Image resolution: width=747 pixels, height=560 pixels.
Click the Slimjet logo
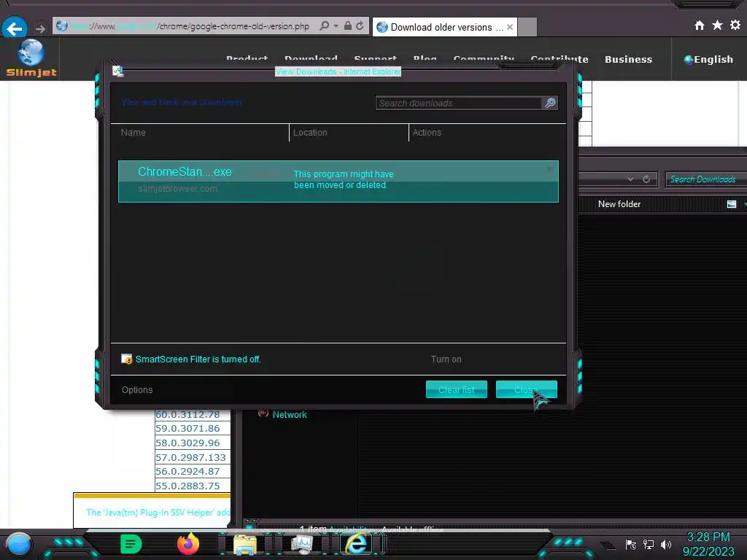pyautogui.click(x=31, y=58)
